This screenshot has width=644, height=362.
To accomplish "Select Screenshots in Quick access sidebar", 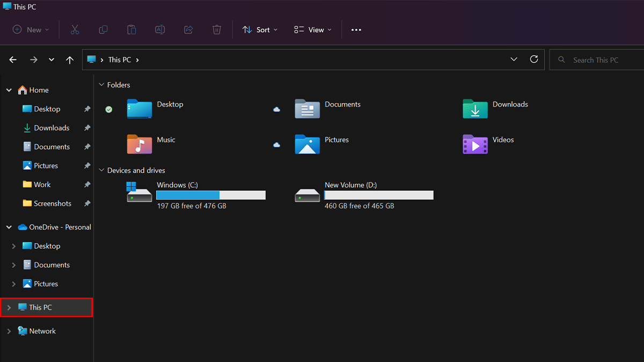I will (52, 204).
